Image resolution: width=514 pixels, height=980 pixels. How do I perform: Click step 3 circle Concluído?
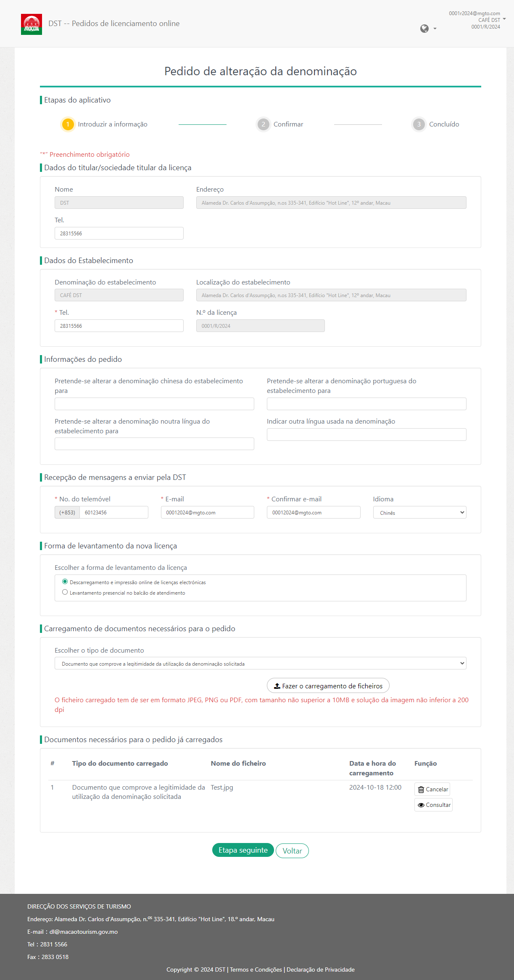pyautogui.click(x=419, y=124)
